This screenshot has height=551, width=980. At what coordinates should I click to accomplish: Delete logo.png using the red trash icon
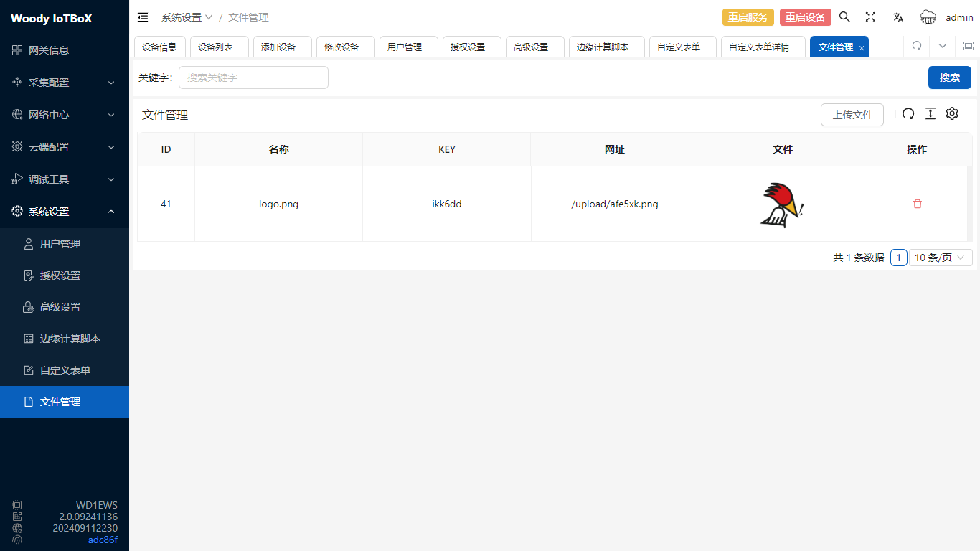point(917,204)
